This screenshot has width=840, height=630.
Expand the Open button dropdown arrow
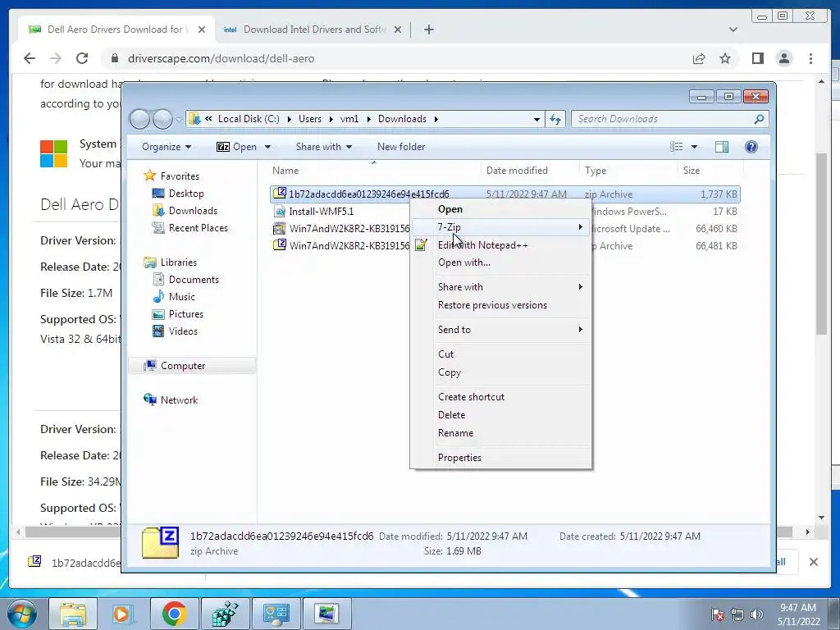(267, 147)
